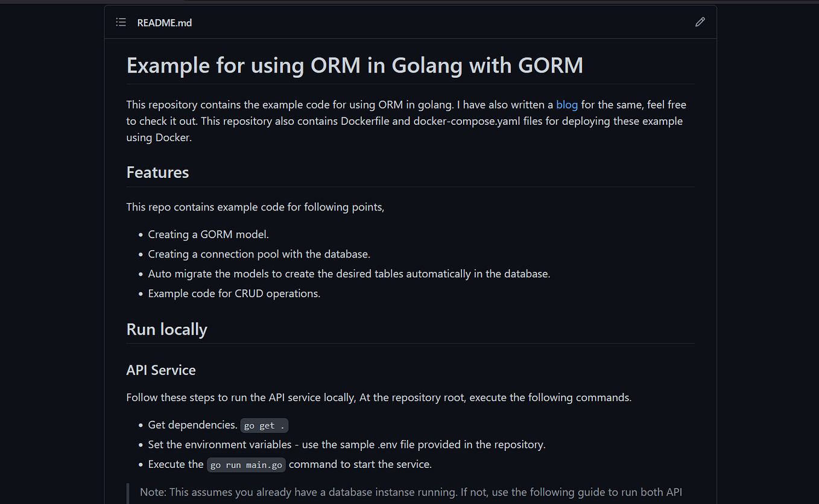The height and width of the screenshot is (504, 819).
Task: Click the API Service subheading
Action: [x=161, y=370]
